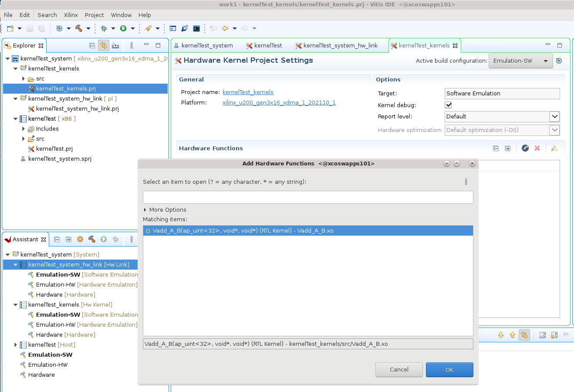Select kernelTest_system.sprj in Explorer
The width and height of the screenshot is (574, 392).
click(x=60, y=159)
